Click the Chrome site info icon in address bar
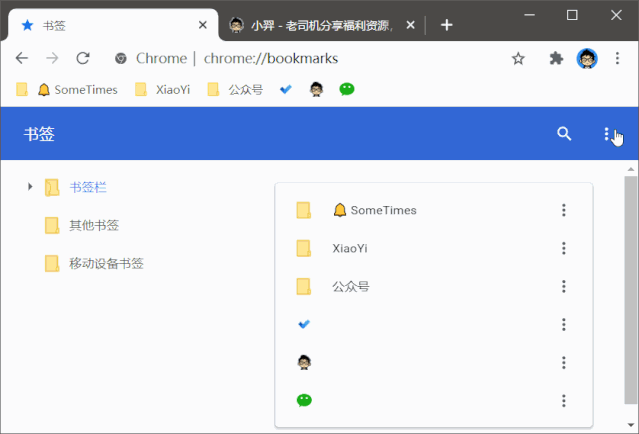Viewport: 639px width, 434px height. pyautogui.click(x=121, y=59)
